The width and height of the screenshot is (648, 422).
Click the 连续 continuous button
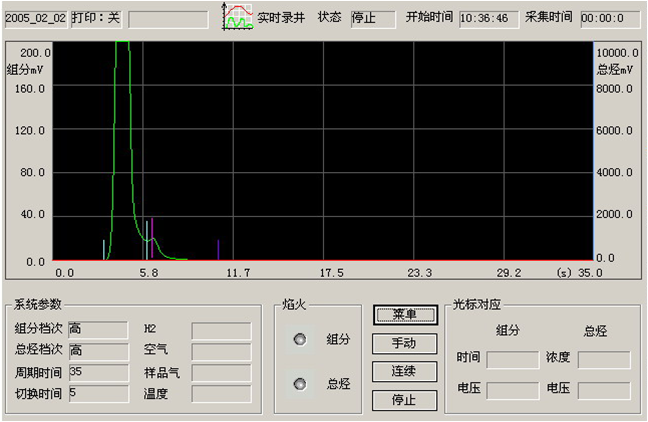pyautogui.click(x=405, y=371)
